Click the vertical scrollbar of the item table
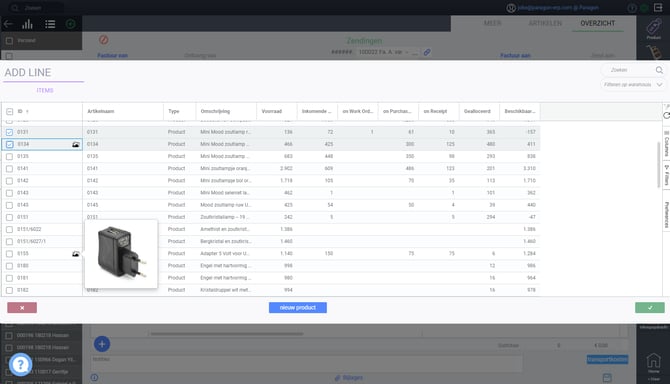Viewport: 670px width, 384px height. click(x=659, y=164)
